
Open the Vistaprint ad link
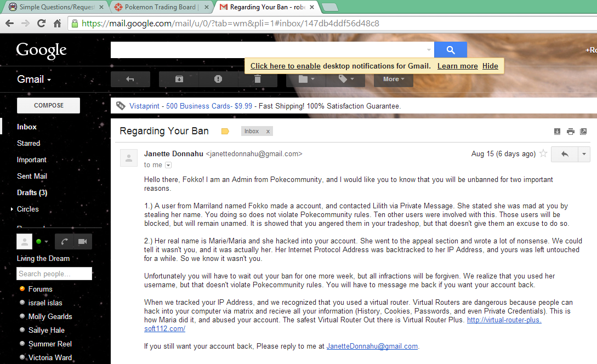tap(144, 106)
